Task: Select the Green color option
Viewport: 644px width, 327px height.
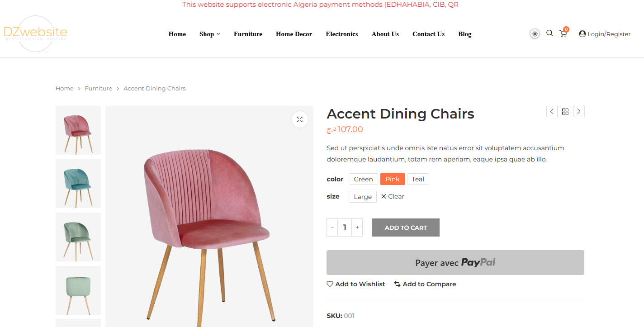Action: tap(363, 179)
